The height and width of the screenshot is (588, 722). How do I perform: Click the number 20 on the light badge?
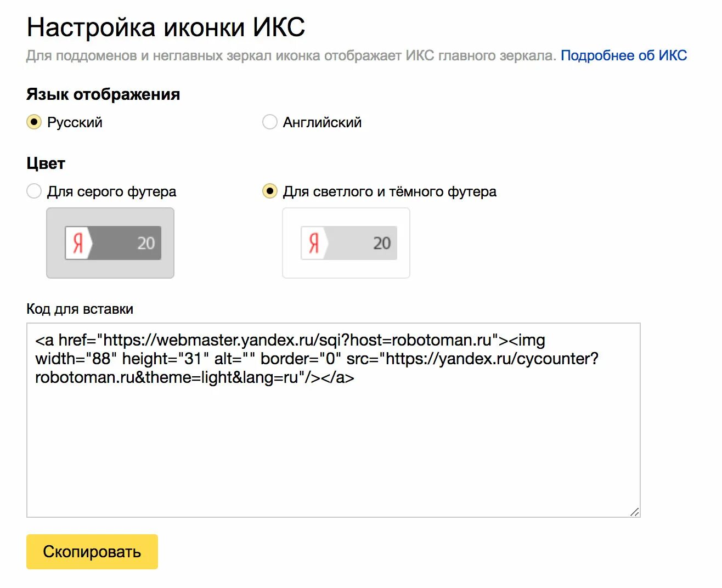pyautogui.click(x=382, y=243)
